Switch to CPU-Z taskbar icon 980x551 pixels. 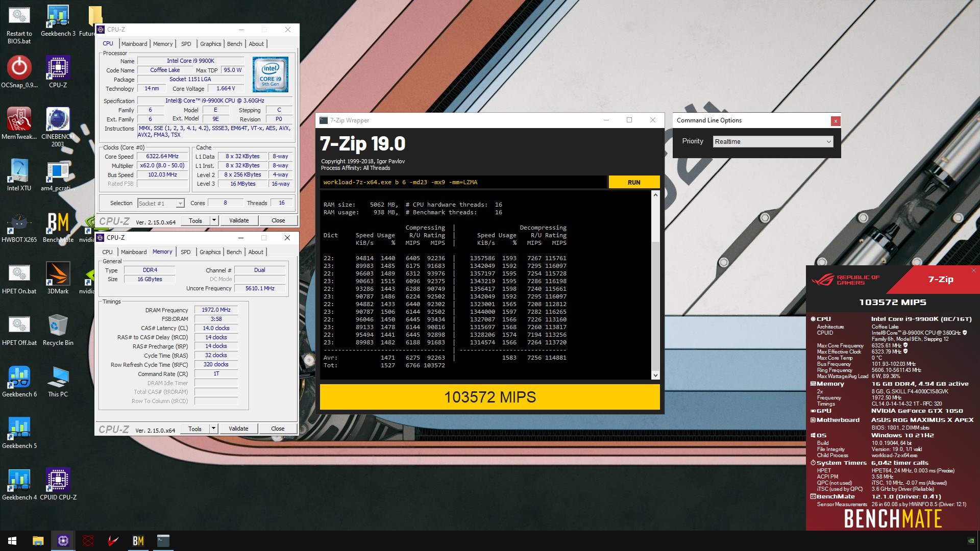coord(63,541)
